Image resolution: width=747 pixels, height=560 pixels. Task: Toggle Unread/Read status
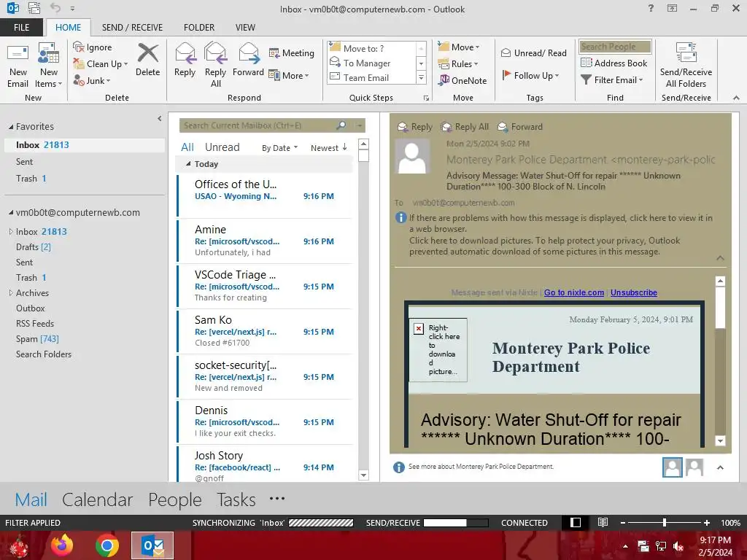(x=533, y=52)
